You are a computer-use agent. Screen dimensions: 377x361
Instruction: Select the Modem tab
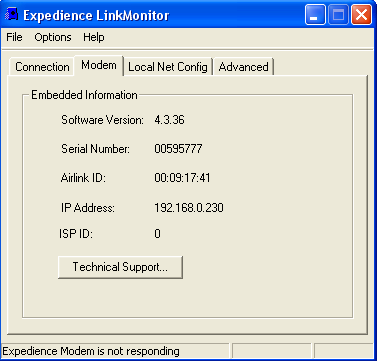(99, 65)
